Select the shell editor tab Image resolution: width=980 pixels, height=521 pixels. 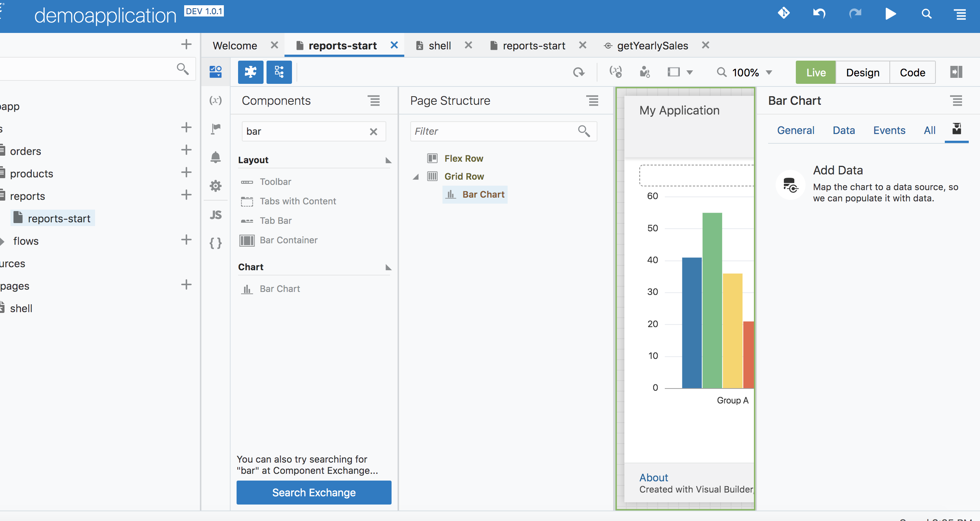tap(440, 46)
